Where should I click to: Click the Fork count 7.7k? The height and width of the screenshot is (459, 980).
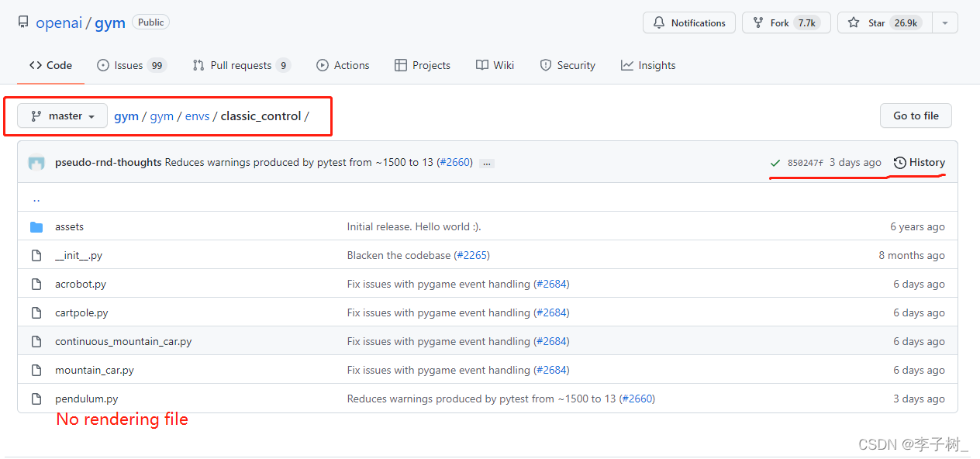coord(807,22)
